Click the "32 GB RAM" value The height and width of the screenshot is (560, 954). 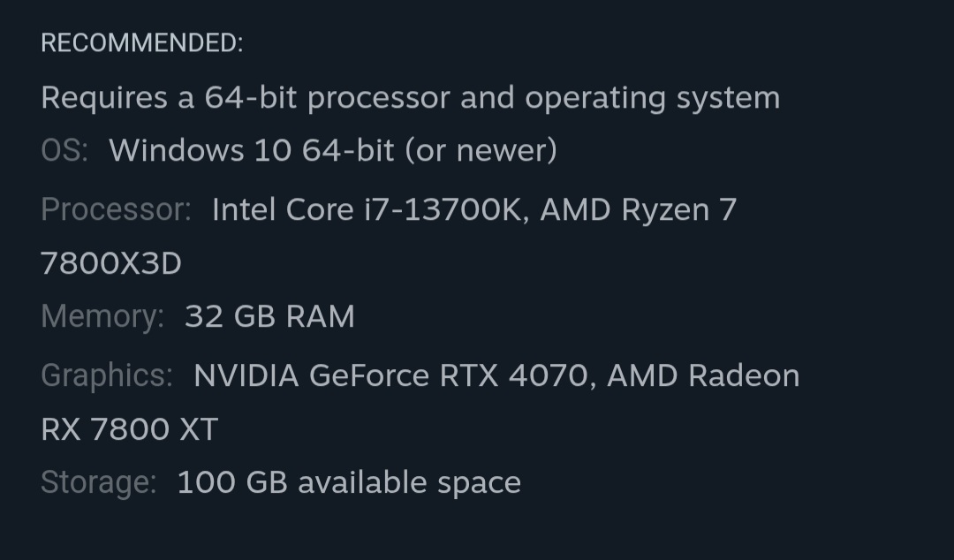tap(269, 316)
